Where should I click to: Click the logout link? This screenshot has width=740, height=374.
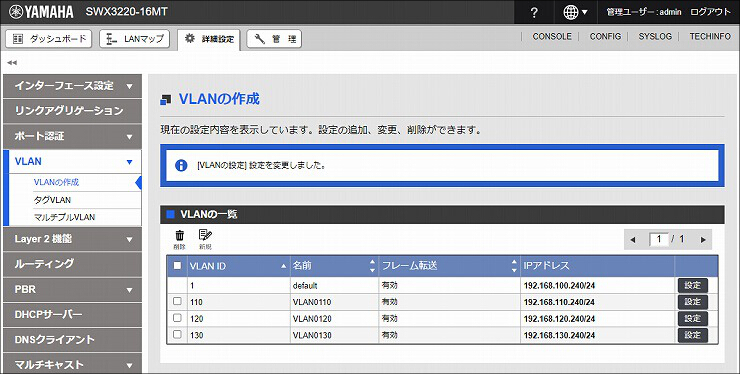[x=710, y=12]
